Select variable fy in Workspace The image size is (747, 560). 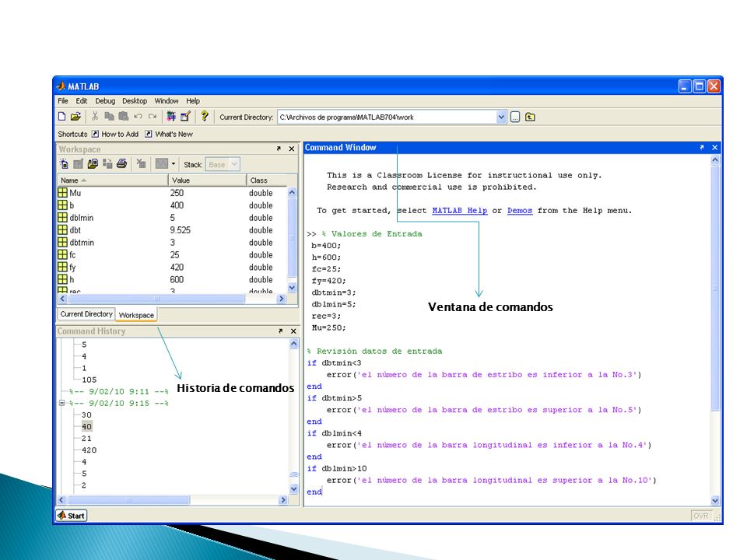pos(171,267)
